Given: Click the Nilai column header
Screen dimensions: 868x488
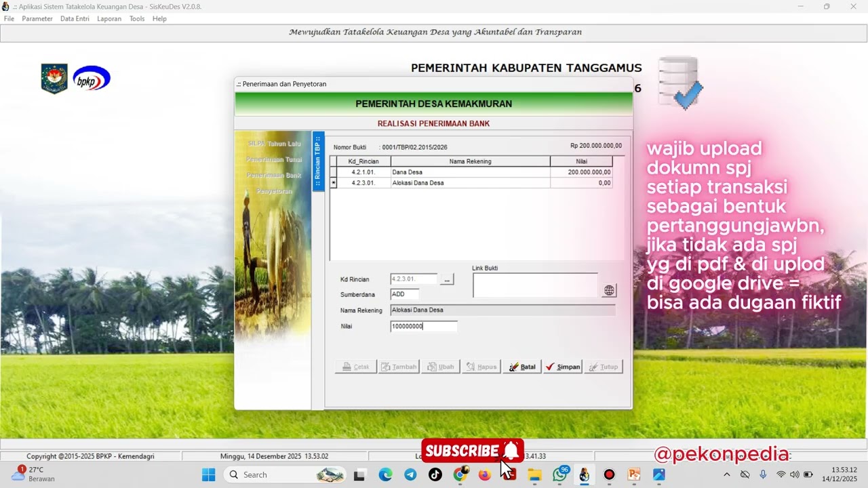Looking at the screenshot, I should [x=581, y=161].
